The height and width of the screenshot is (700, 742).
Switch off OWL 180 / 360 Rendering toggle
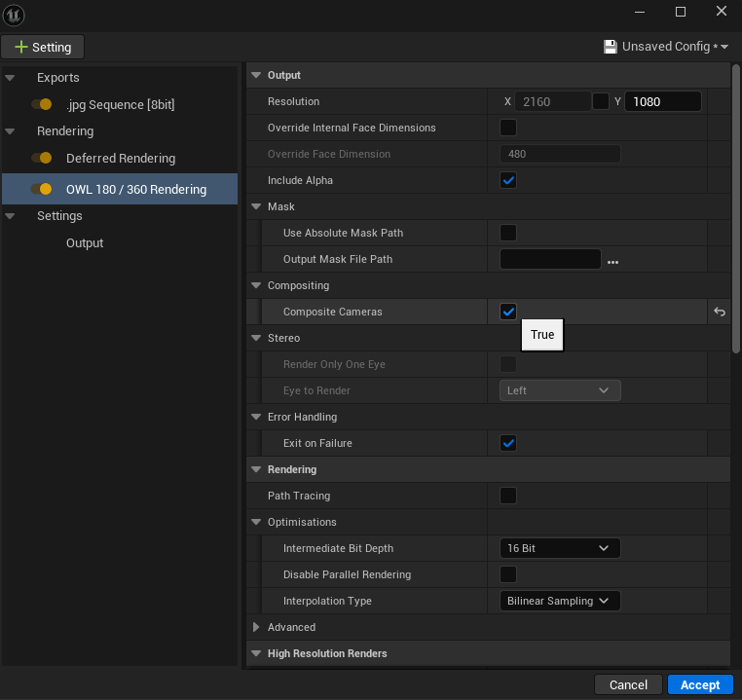pyautogui.click(x=42, y=189)
